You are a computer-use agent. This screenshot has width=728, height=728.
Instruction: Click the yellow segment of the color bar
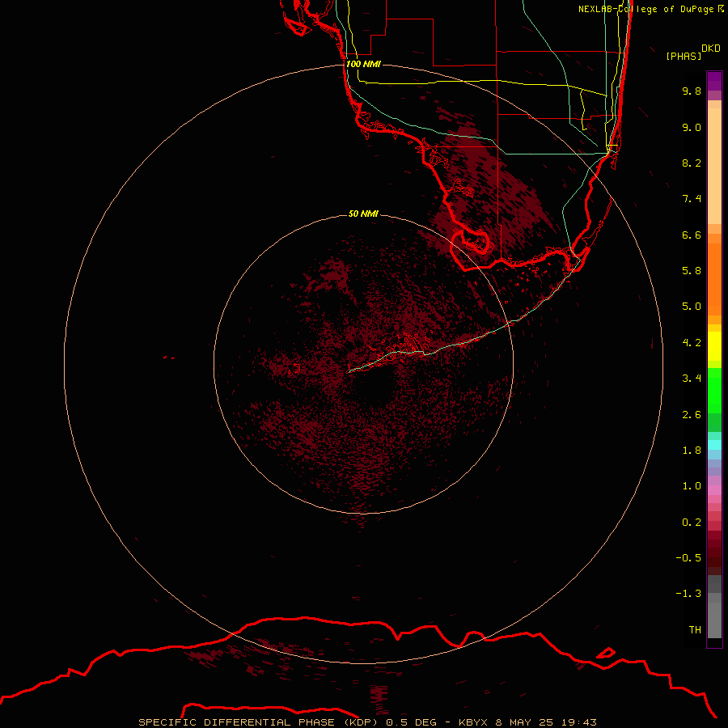(x=714, y=346)
